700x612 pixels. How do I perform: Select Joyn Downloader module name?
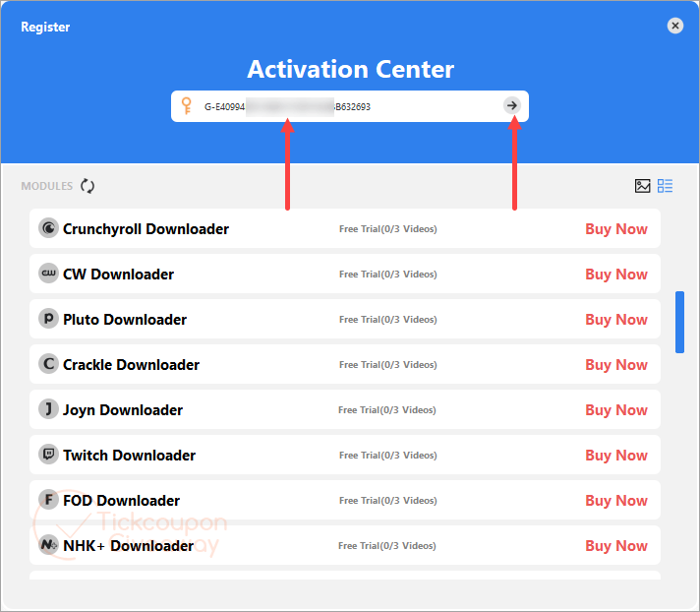click(x=123, y=410)
